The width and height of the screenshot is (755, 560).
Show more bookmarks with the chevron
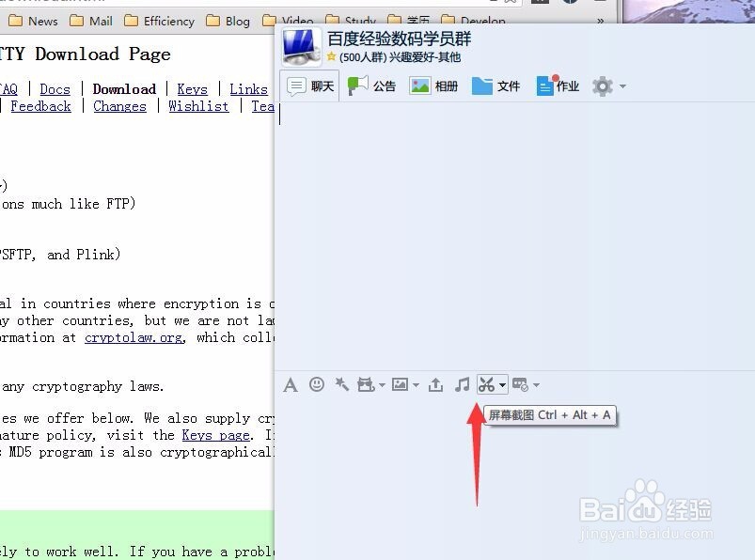coord(600,21)
